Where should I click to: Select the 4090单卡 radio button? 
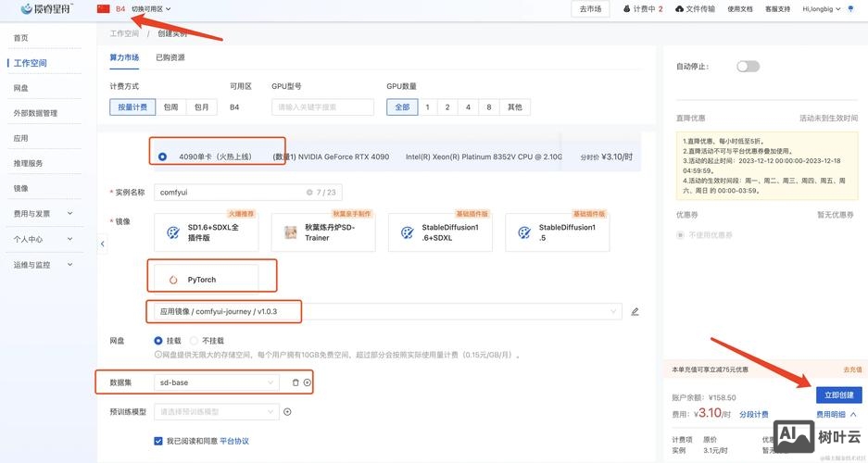pos(162,156)
